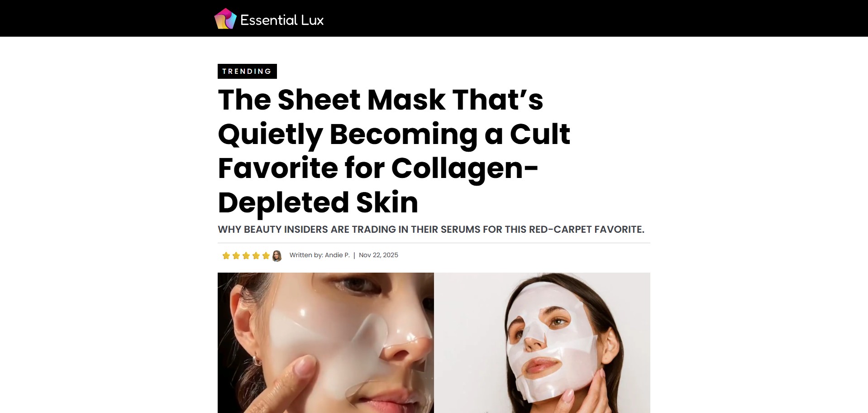Choose the fourth gold rating star
Image resolution: width=868 pixels, height=413 pixels.
(256, 256)
